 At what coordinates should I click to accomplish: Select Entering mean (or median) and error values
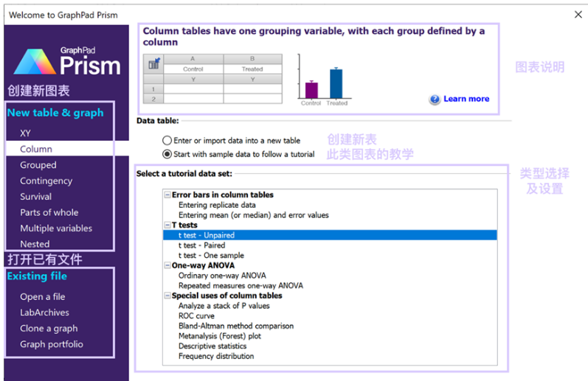click(254, 215)
